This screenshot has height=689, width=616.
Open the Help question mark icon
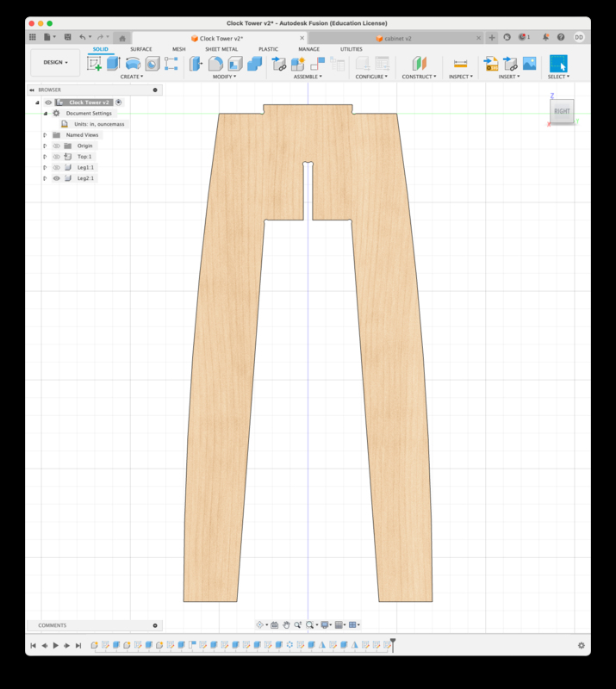click(x=561, y=37)
